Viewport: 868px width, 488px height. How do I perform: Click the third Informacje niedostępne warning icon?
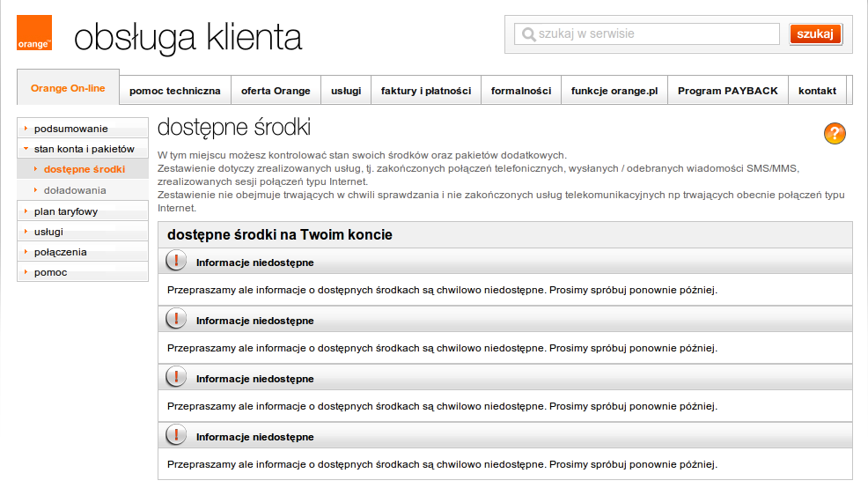[x=176, y=376]
